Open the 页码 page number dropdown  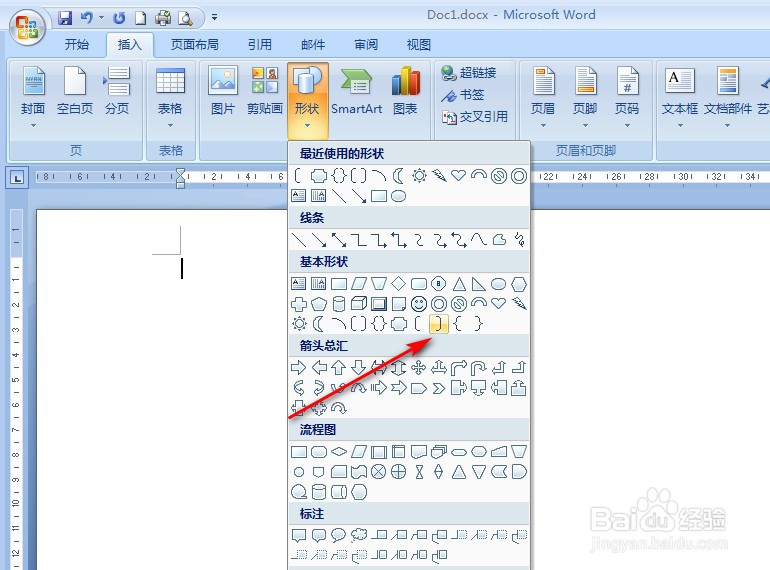click(x=627, y=126)
